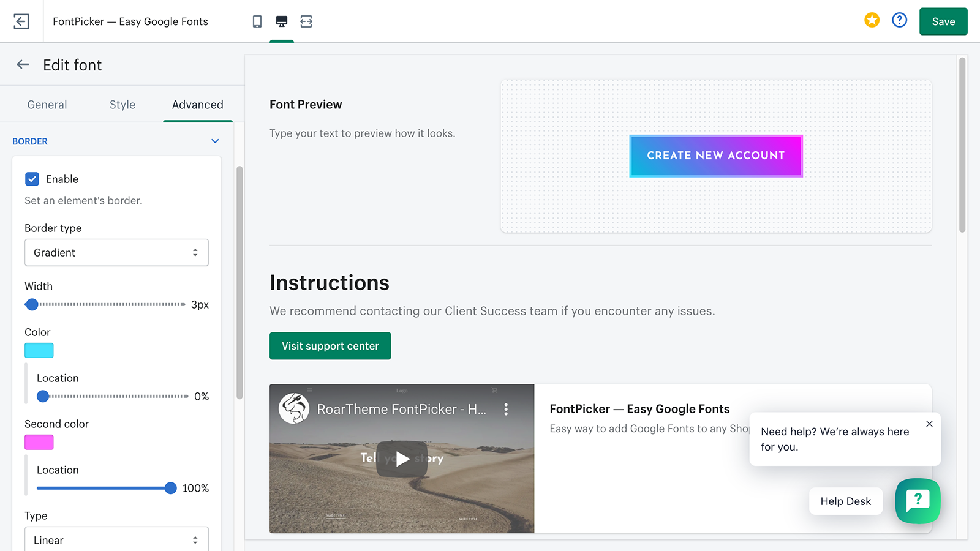Go back using the Edit font arrow
Screen dimensions: 980x551
(x=23, y=64)
